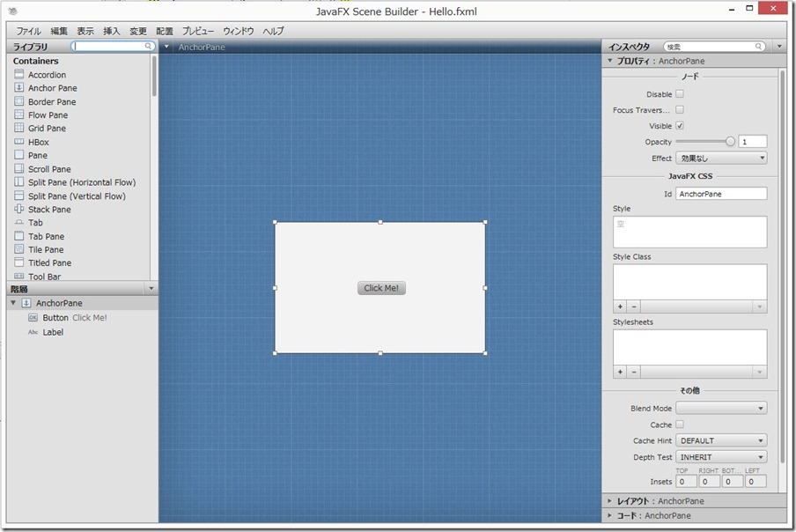Open the 変更 menu

pyautogui.click(x=138, y=31)
